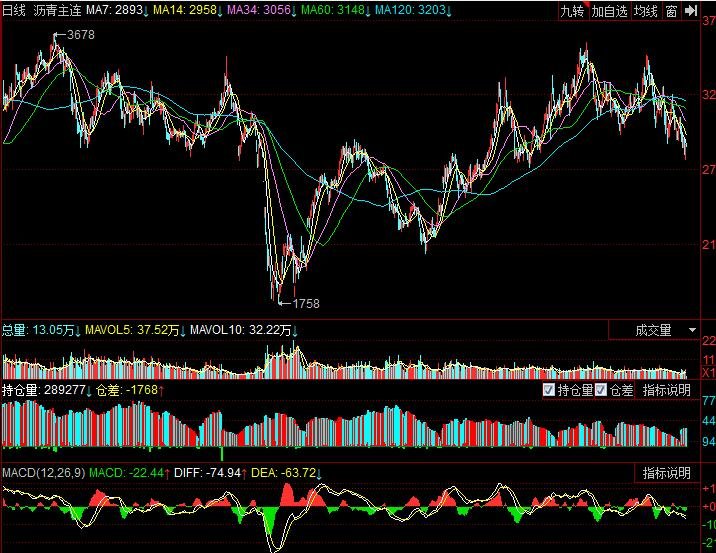This screenshot has width=716, height=553.
Task: Click the 3678 high price marker
Action: [80, 35]
